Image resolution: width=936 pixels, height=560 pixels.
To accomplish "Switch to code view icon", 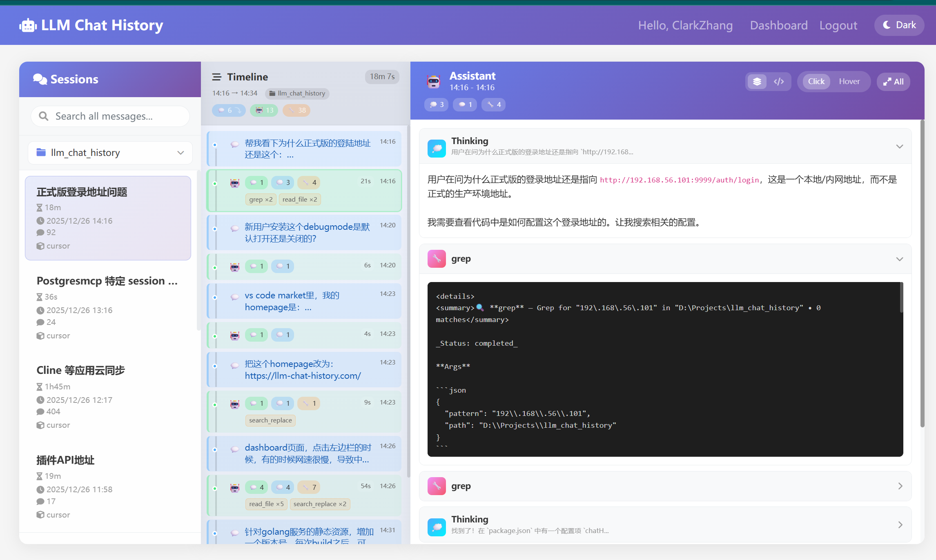I will [779, 82].
